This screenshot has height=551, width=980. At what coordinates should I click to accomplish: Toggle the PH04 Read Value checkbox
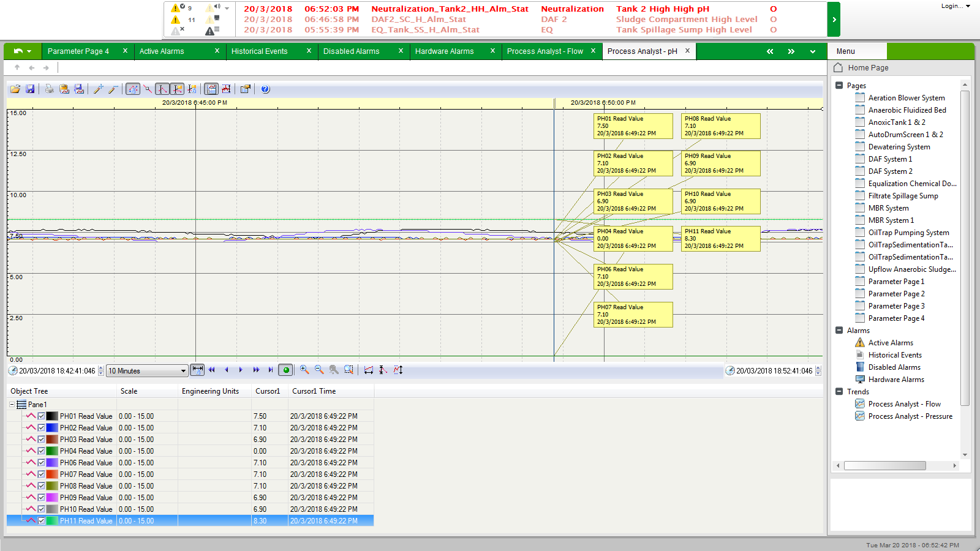[42, 451]
